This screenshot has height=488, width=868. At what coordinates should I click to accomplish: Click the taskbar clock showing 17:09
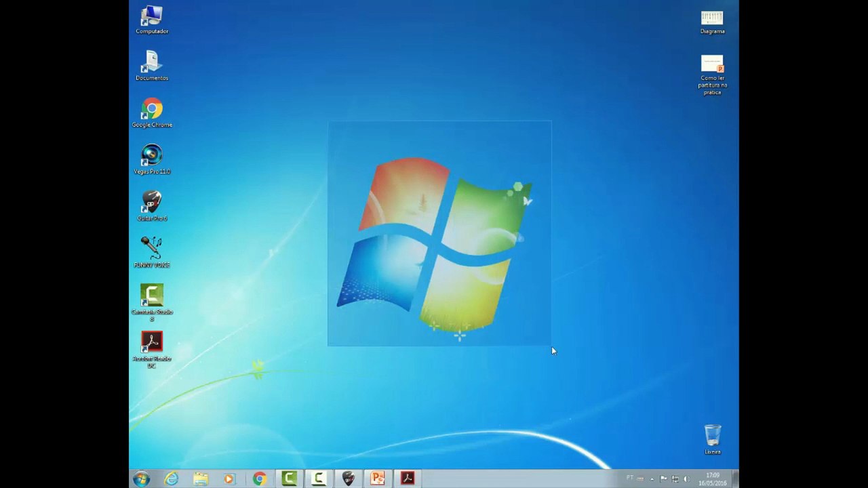(713, 479)
